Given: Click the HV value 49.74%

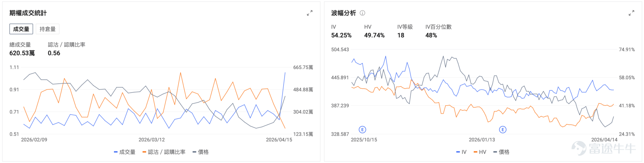Looking at the screenshot, I should click(x=374, y=35).
